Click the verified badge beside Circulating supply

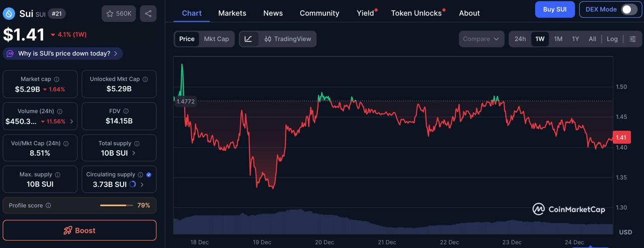click(x=148, y=175)
